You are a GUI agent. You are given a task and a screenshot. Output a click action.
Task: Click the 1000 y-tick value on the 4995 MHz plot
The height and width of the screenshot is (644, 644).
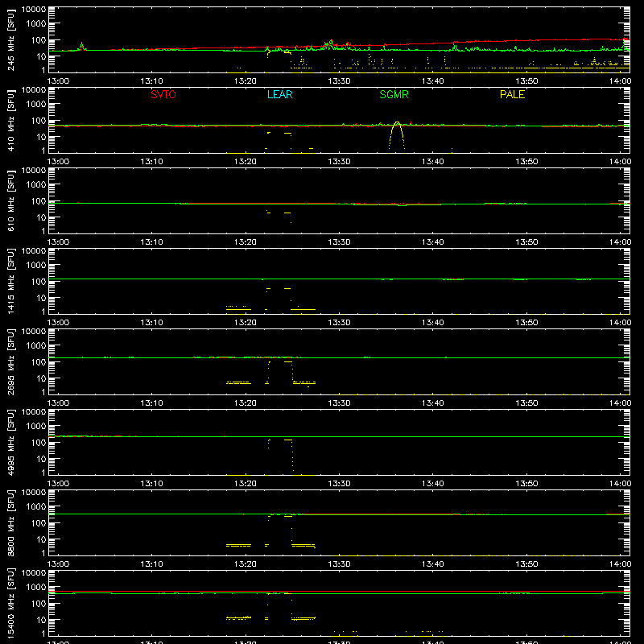pyautogui.click(x=36, y=427)
